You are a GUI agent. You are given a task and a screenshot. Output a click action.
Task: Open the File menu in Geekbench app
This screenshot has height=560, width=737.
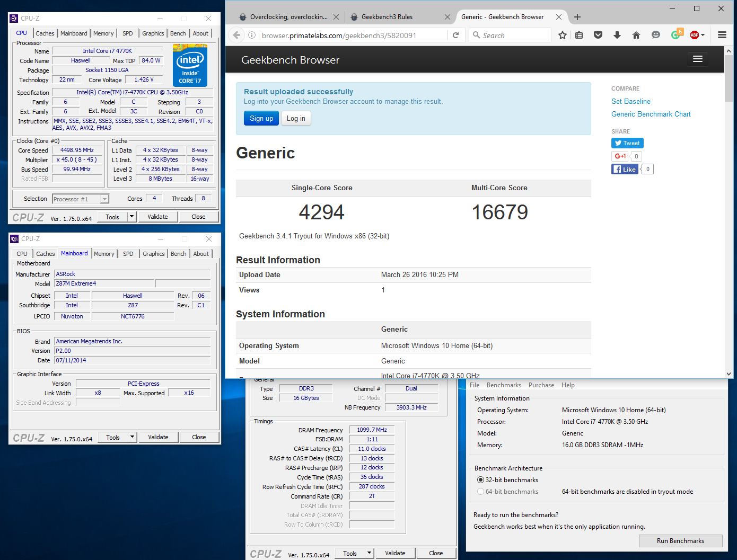(x=475, y=385)
